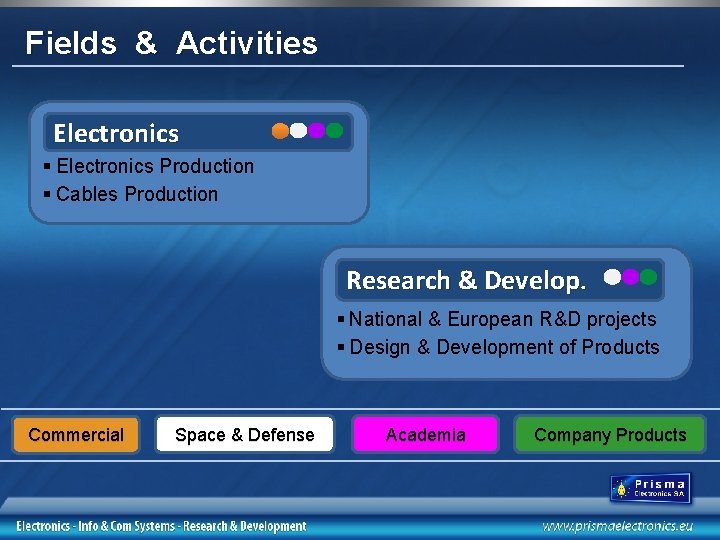
Task: Click the Prisma Electronics SA logo
Action: (650, 489)
